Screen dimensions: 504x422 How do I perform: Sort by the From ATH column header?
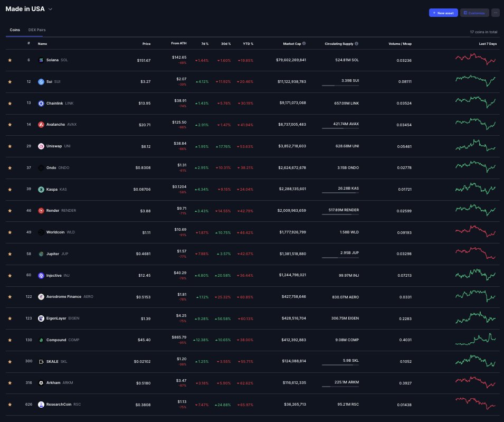pyautogui.click(x=179, y=43)
